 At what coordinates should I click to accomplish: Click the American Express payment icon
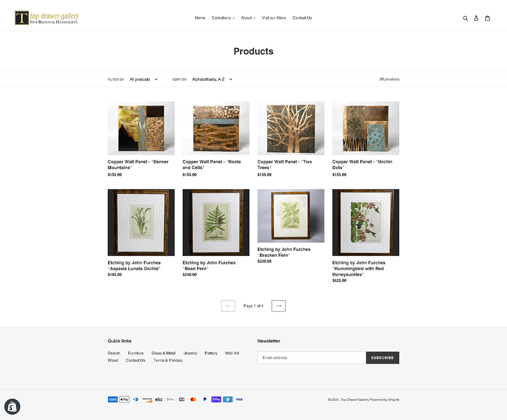click(x=113, y=399)
